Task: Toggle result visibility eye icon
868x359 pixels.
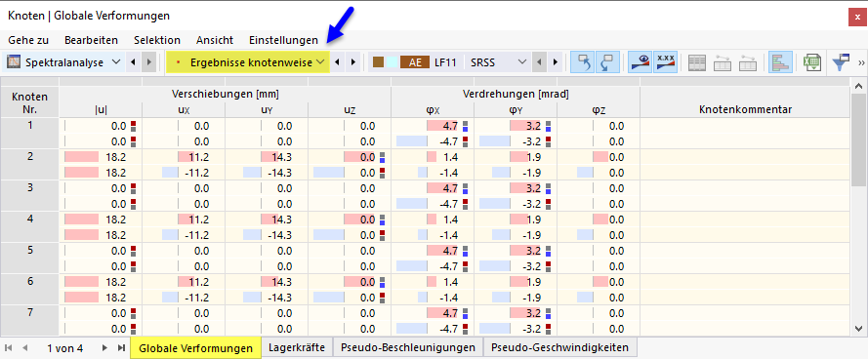Action: coord(641,62)
